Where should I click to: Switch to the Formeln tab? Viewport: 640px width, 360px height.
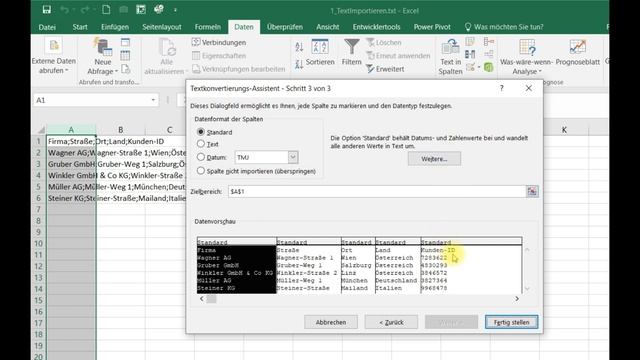click(x=207, y=27)
